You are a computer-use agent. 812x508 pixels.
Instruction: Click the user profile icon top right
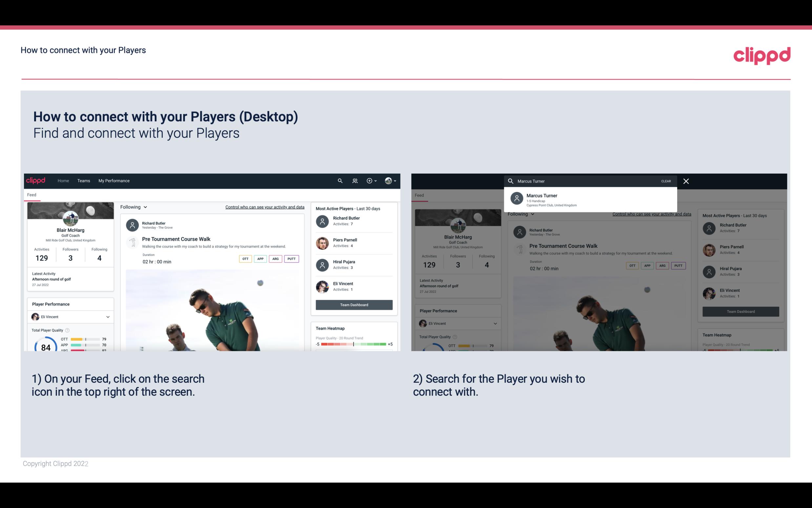[389, 180]
